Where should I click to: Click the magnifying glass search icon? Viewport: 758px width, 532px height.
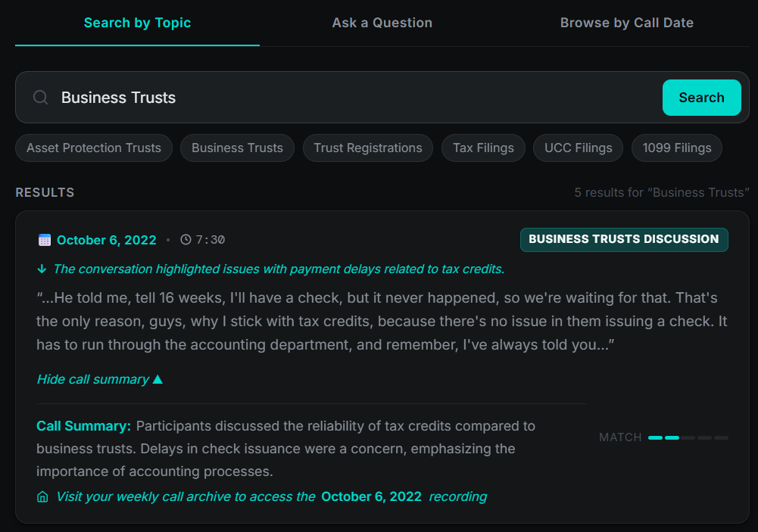40,97
